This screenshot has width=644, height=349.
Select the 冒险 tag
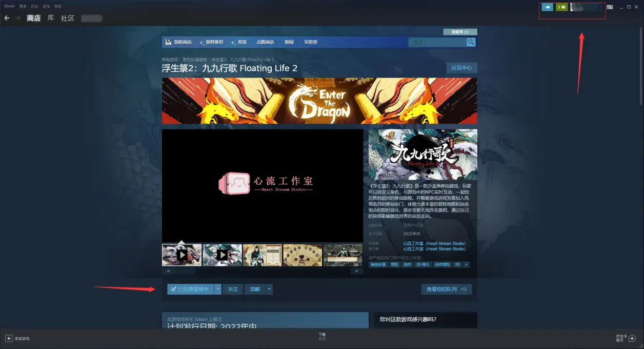click(x=394, y=265)
